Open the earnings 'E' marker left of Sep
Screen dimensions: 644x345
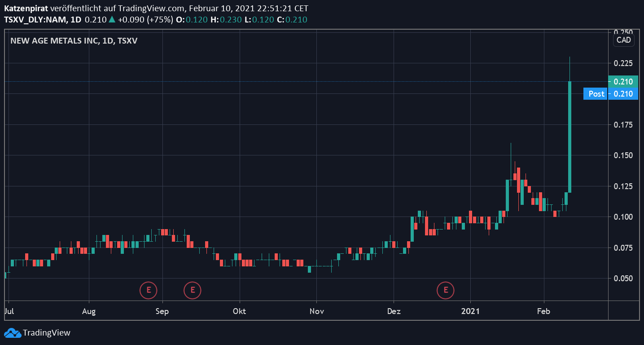coord(149,290)
